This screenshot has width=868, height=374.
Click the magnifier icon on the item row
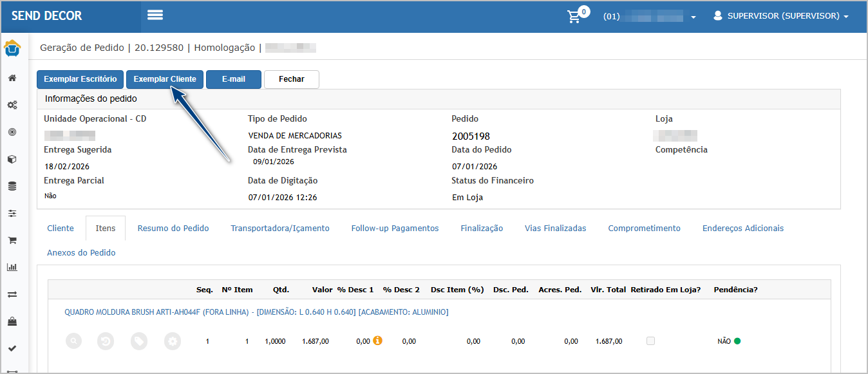coord(74,341)
